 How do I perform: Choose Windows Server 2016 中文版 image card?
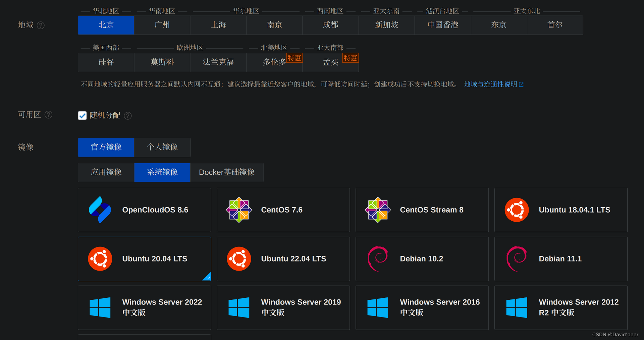point(422,308)
